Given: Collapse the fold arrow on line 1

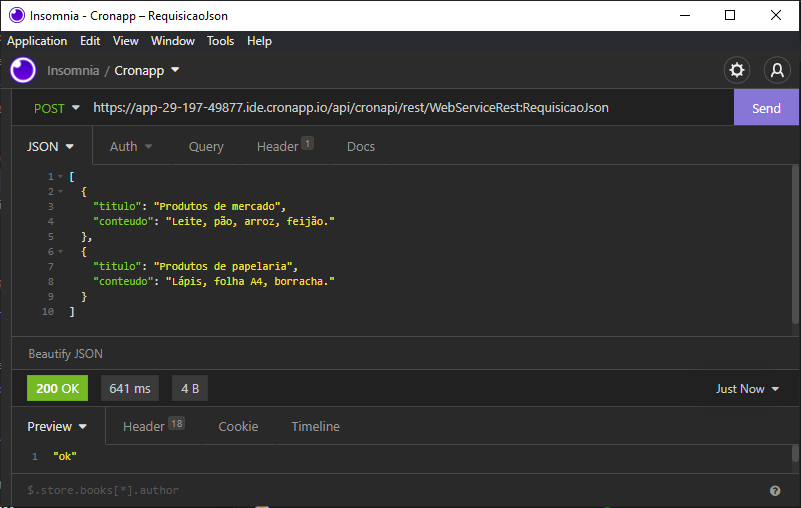Looking at the screenshot, I should coord(60,176).
